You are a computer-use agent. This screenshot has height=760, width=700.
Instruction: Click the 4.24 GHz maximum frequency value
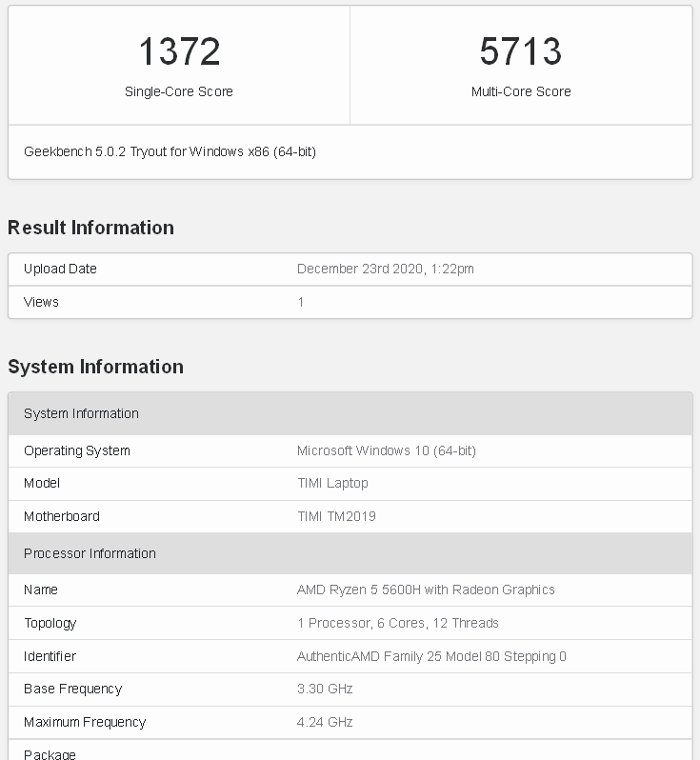click(x=325, y=722)
